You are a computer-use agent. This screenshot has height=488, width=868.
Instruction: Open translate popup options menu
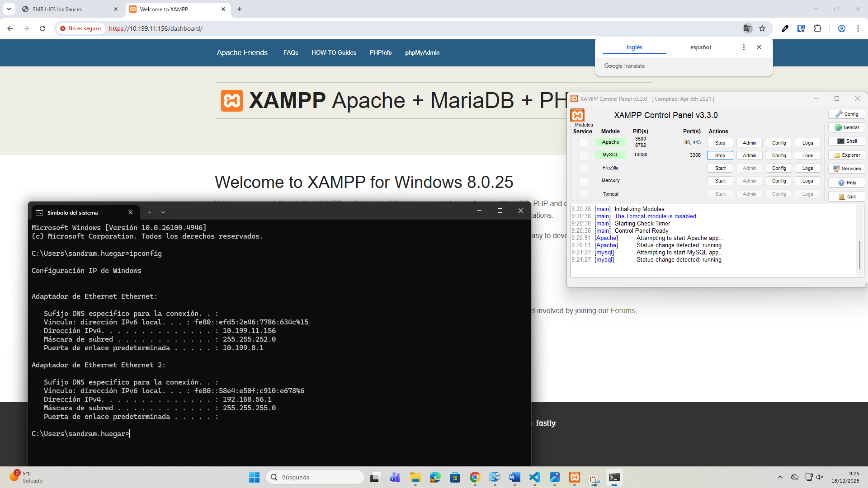coord(744,47)
